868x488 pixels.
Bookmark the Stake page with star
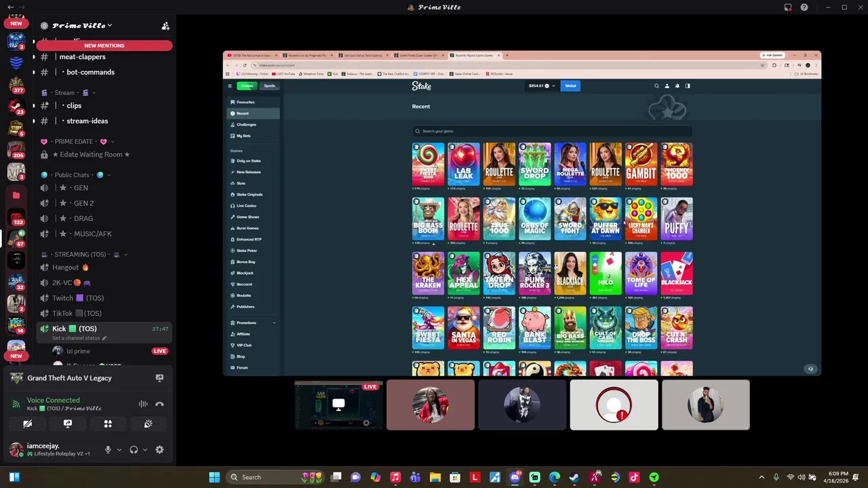(763, 65)
